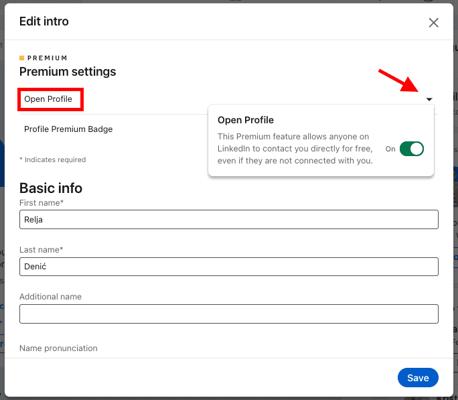The image size is (458, 400).
Task: Close the Edit intro dialog
Action: (433, 23)
